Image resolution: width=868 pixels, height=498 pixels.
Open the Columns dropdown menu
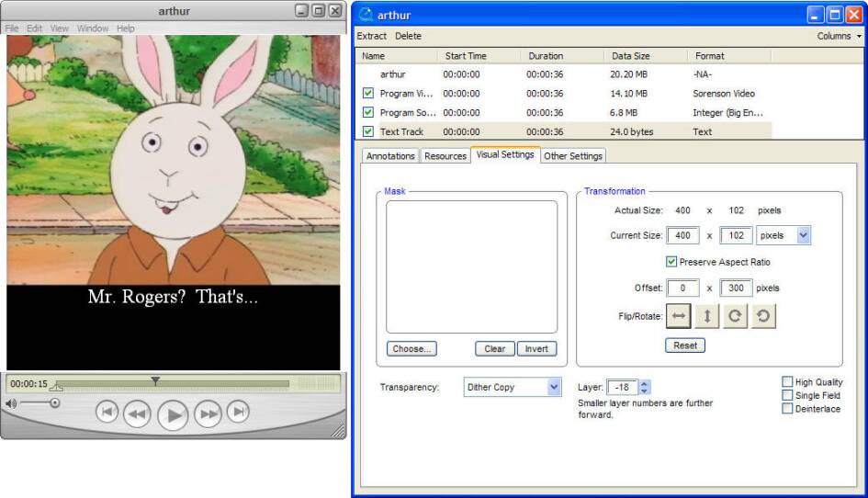[840, 36]
